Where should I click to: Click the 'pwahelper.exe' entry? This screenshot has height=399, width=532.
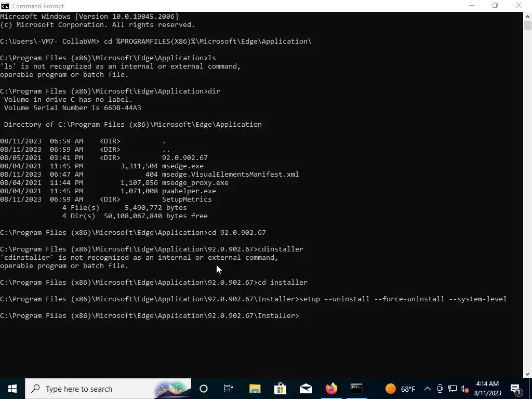click(x=189, y=191)
